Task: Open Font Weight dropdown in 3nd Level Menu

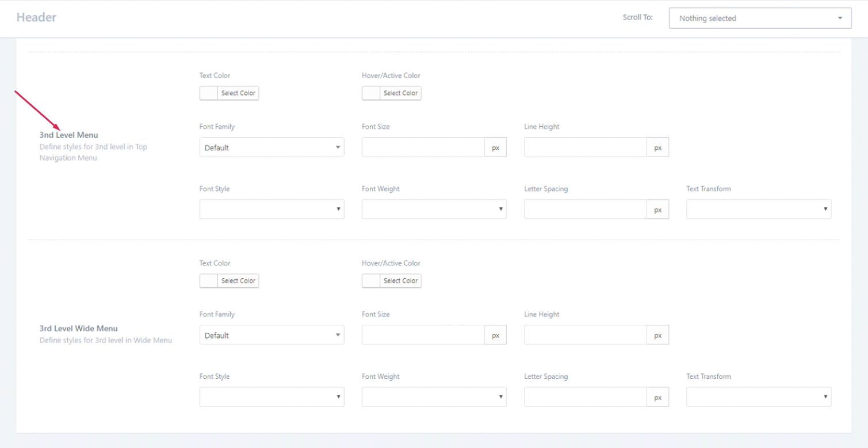Action: (x=434, y=209)
